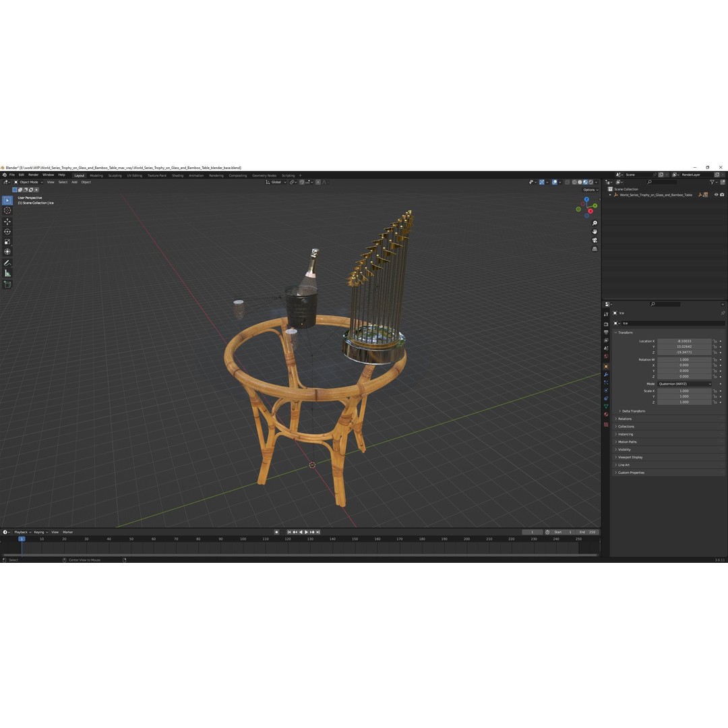Screen dimensions: 728x728
Task: Open the Texture properties checker tab
Action: click(606, 425)
